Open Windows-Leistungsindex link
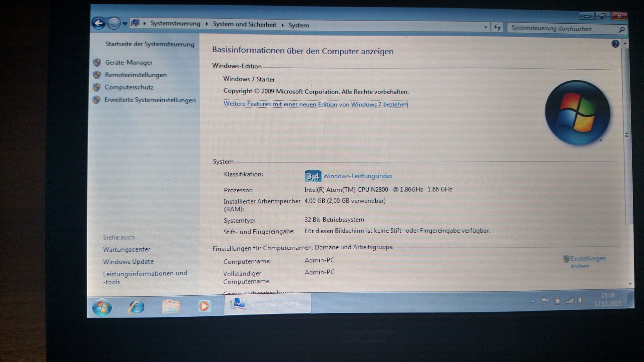644x362 pixels. 358,176
